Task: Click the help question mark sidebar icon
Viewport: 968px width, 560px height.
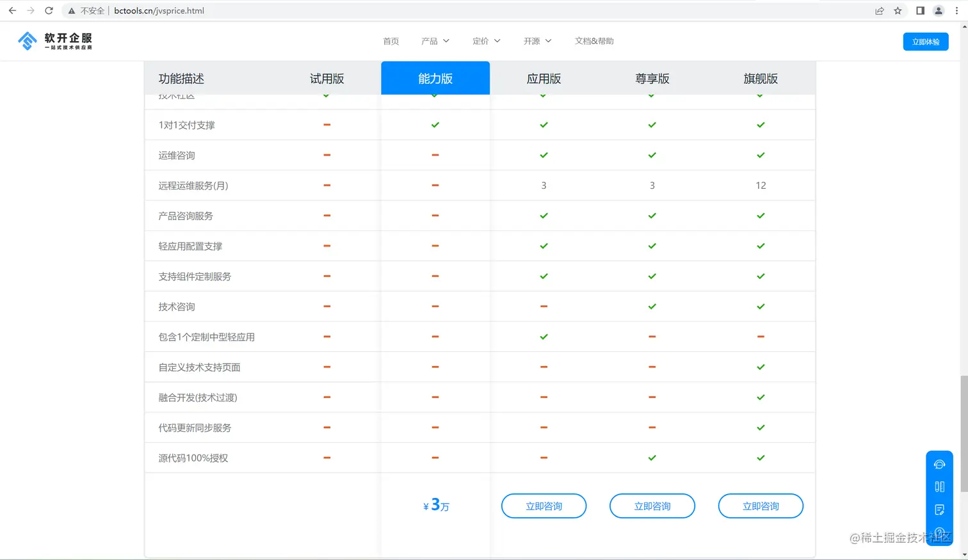Action: (939, 532)
